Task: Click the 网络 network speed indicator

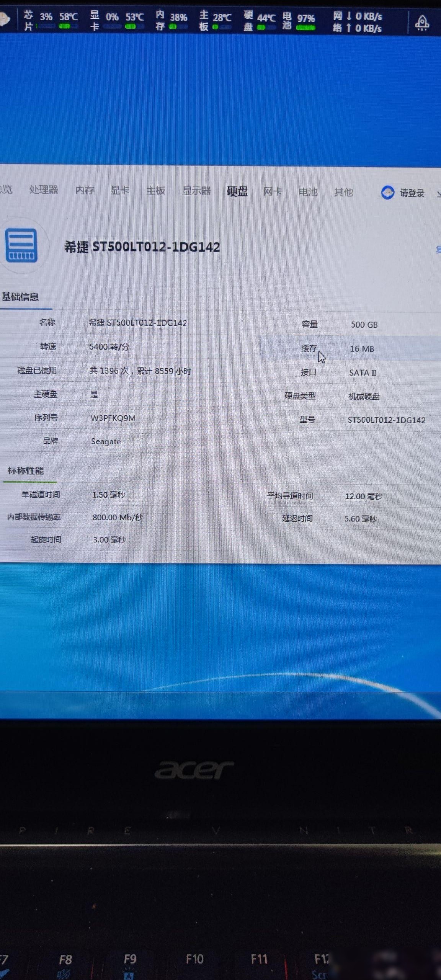Action: pos(357,22)
